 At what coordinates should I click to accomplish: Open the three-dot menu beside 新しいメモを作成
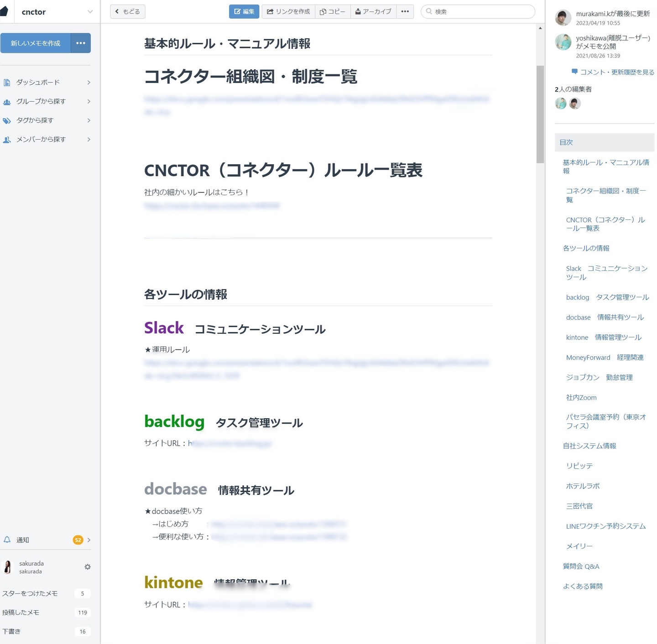[81, 43]
